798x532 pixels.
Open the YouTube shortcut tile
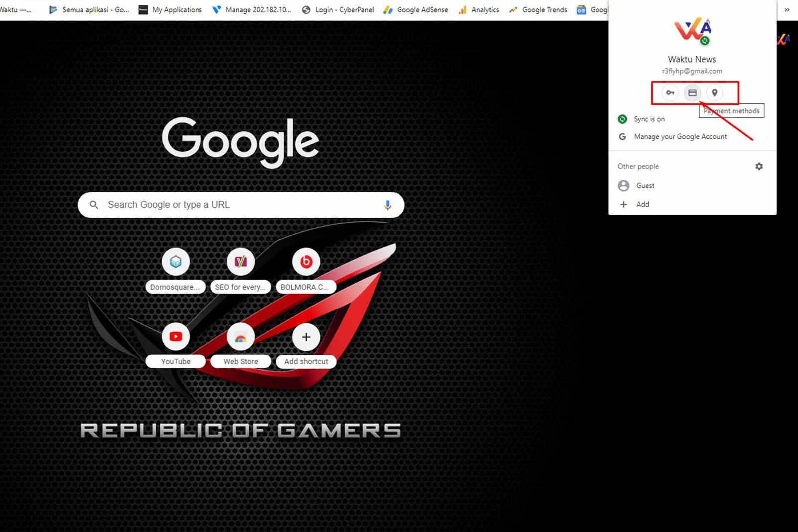[176, 346]
